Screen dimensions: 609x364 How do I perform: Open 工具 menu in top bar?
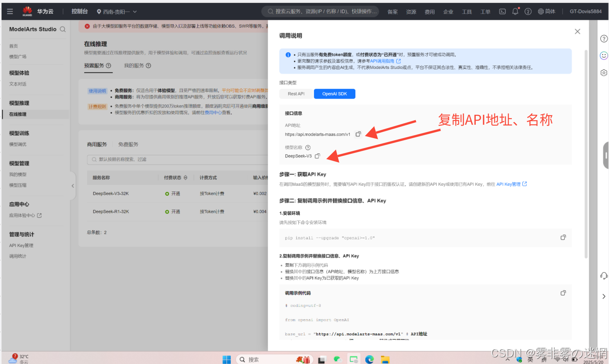[x=467, y=12]
